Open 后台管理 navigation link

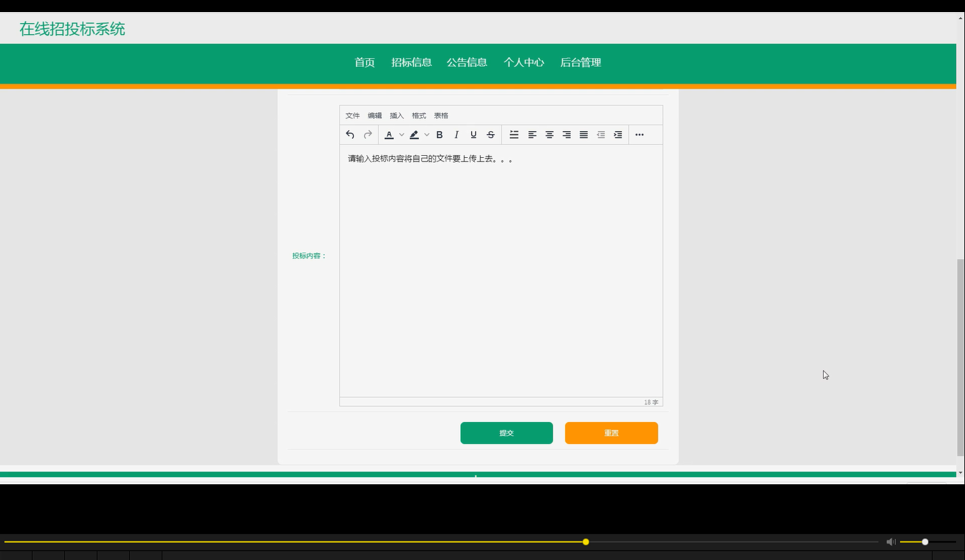coord(581,62)
